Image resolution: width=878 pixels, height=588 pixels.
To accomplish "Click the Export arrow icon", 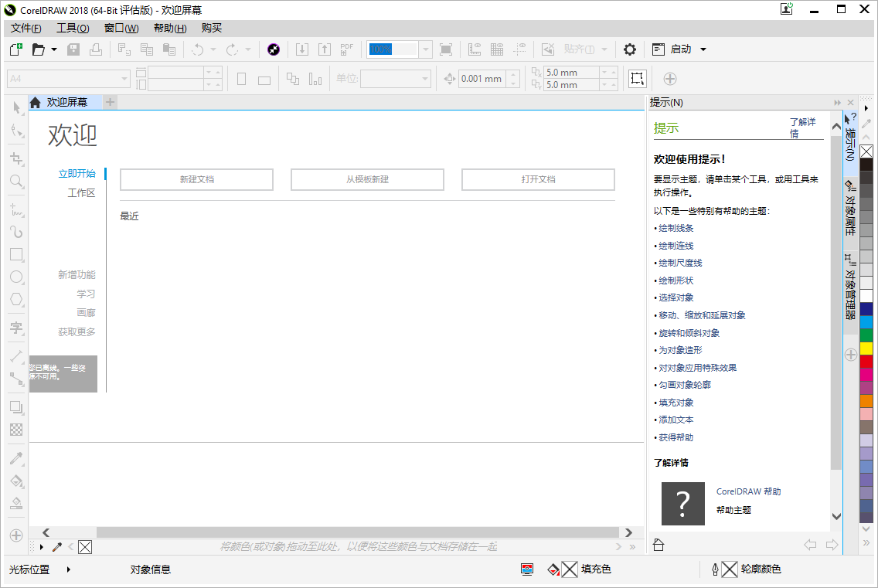I will coord(324,49).
